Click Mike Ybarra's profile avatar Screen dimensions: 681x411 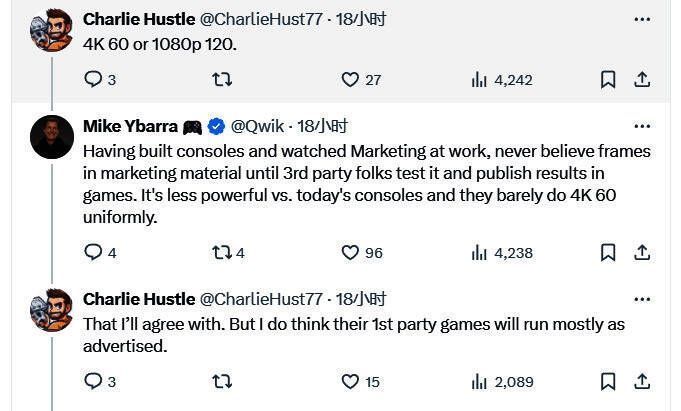click(52, 137)
